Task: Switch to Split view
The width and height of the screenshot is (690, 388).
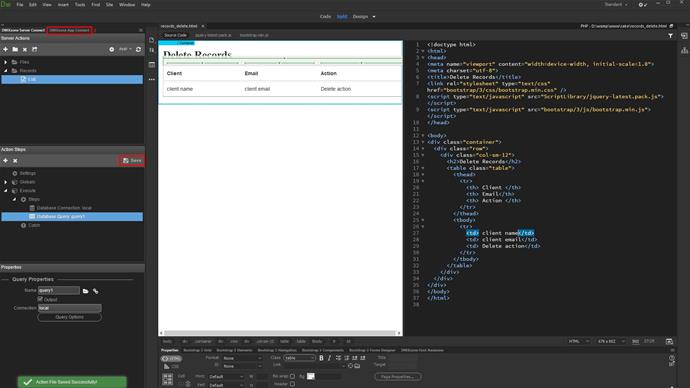Action: 342,16
